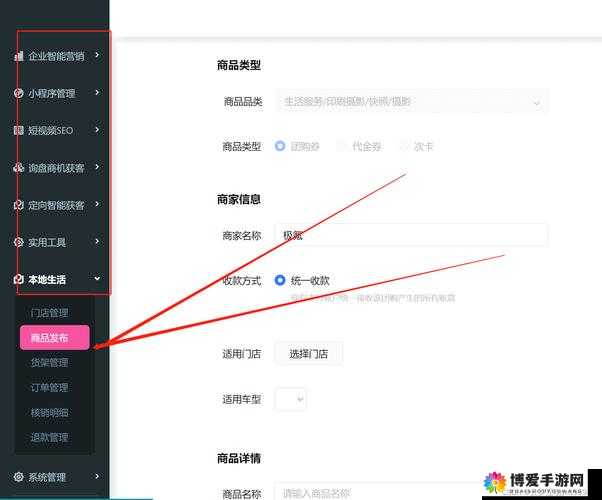602x500 pixels.
Task: Click the 本地生活 sidebar icon
Action: tap(18, 279)
